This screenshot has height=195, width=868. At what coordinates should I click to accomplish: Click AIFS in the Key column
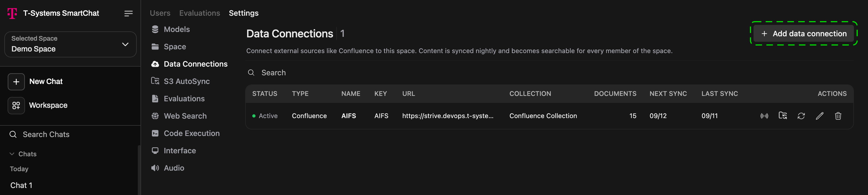(381, 116)
